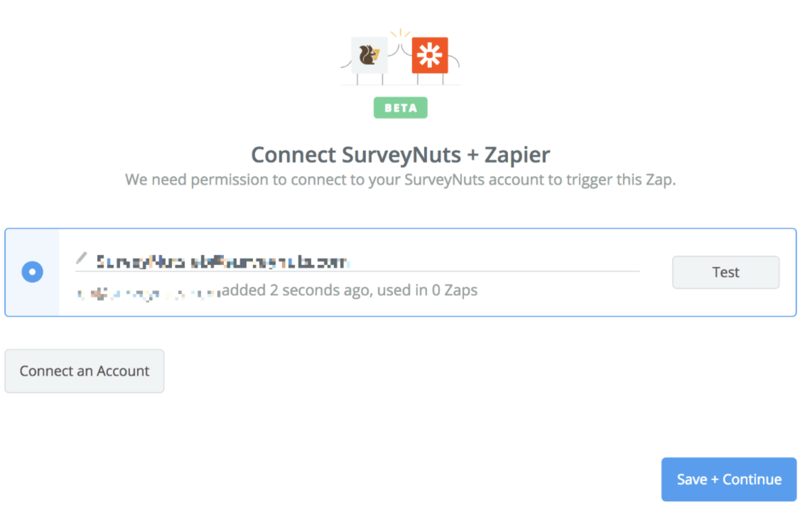Viewport: 812px width, 522px height.
Task: Select the connected SurveyNuts account radio button
Action: (32, 272)
